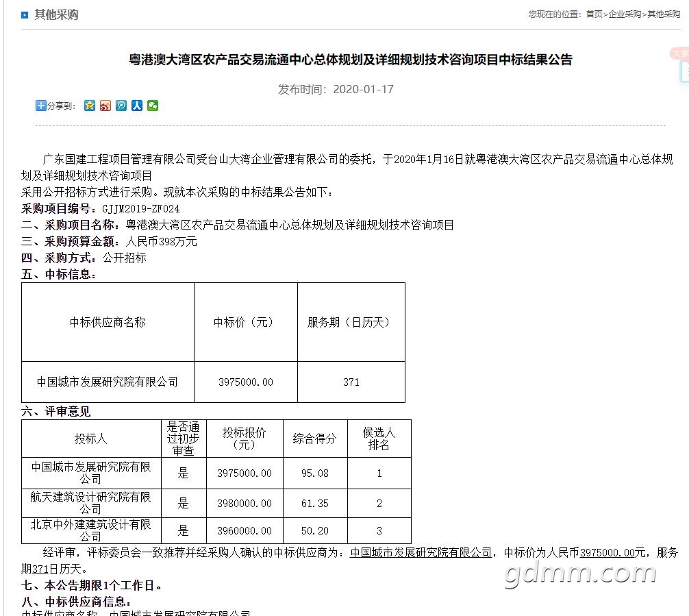Share to QQ Zone via yellow star icon

[90, 106]
